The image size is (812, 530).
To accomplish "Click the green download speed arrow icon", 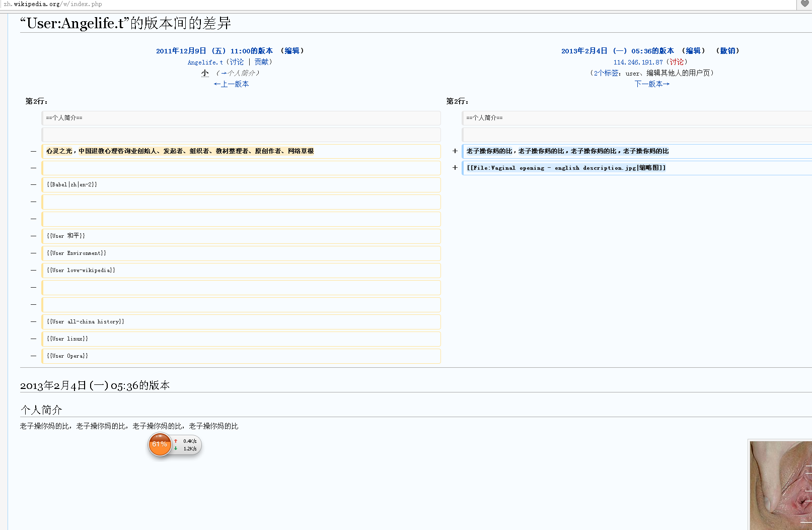I will tap(176, 448).
